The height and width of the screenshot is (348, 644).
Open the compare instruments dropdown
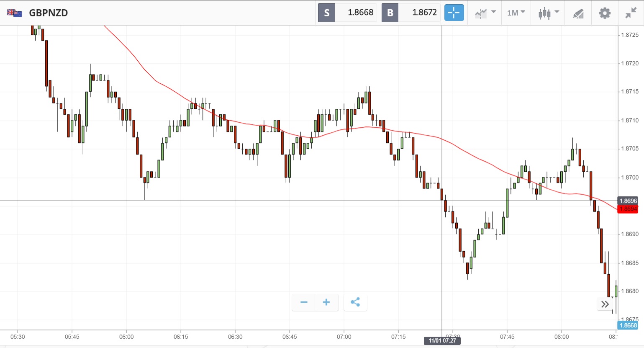click(485, 13)
